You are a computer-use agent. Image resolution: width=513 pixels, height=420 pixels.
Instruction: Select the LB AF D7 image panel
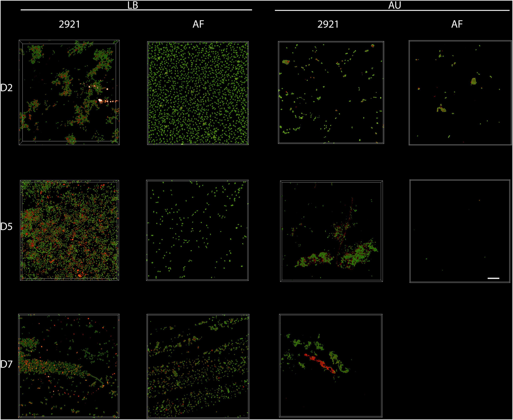(x=198, y=366)
